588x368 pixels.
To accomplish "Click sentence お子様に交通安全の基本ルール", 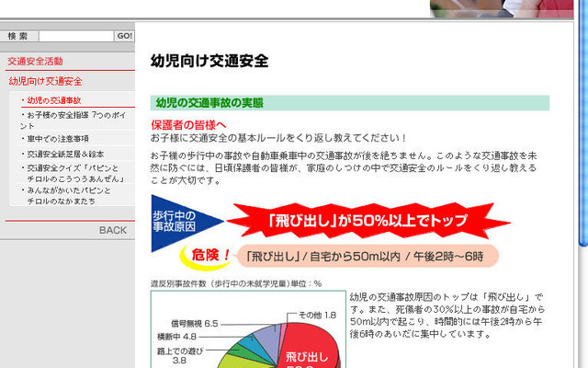I will click(x=277, y=138).
